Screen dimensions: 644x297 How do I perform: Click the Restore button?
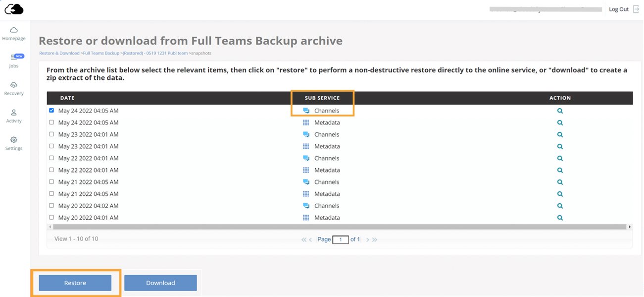(75, 283)
